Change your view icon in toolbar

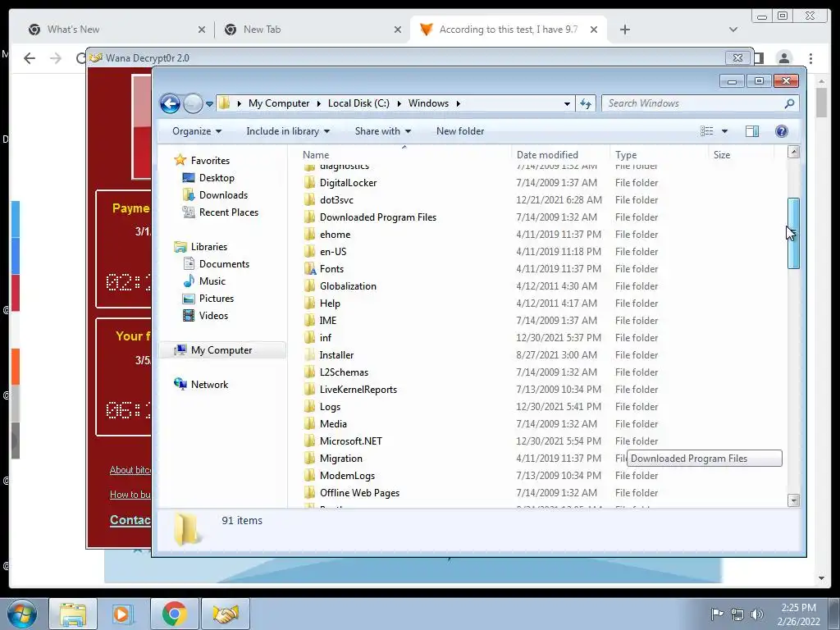tap(706, 131)
